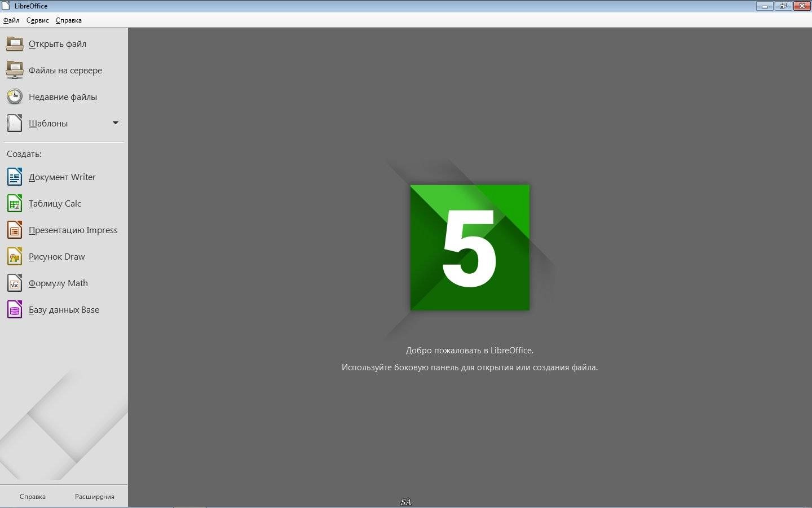Screen dimensions: 812x508
Task: Click the Writer document icon
Action: tap(15, 177)
